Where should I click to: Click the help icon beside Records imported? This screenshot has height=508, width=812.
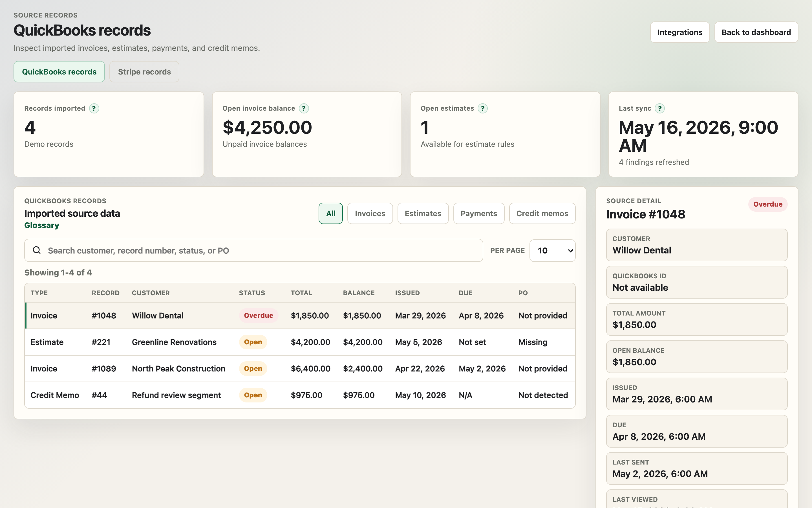[94, 109]
